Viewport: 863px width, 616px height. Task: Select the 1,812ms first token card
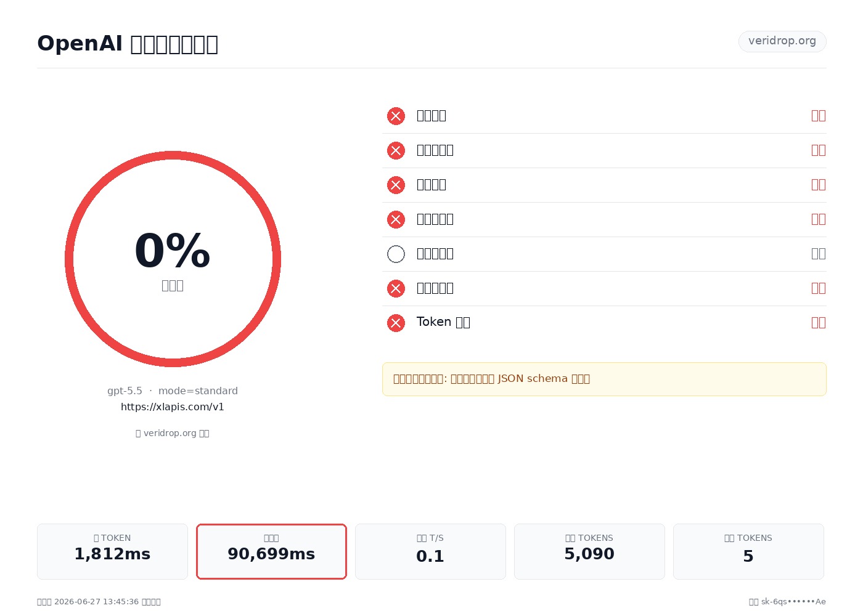112,551
